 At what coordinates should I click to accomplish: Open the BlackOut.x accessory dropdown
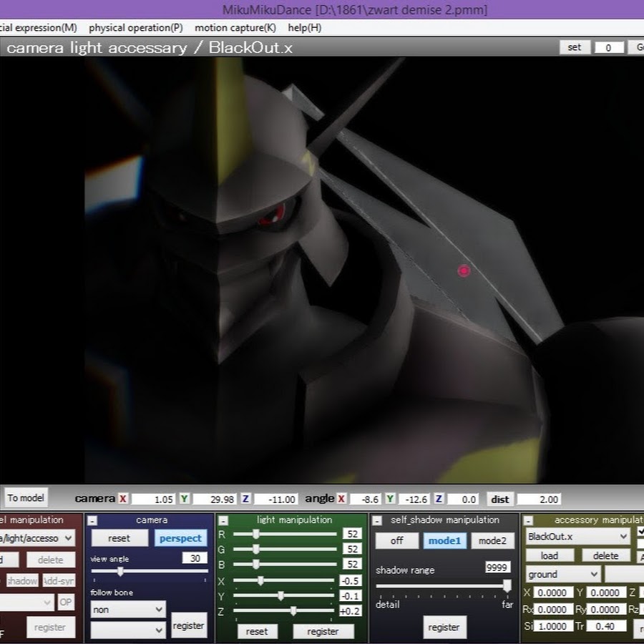577,537
